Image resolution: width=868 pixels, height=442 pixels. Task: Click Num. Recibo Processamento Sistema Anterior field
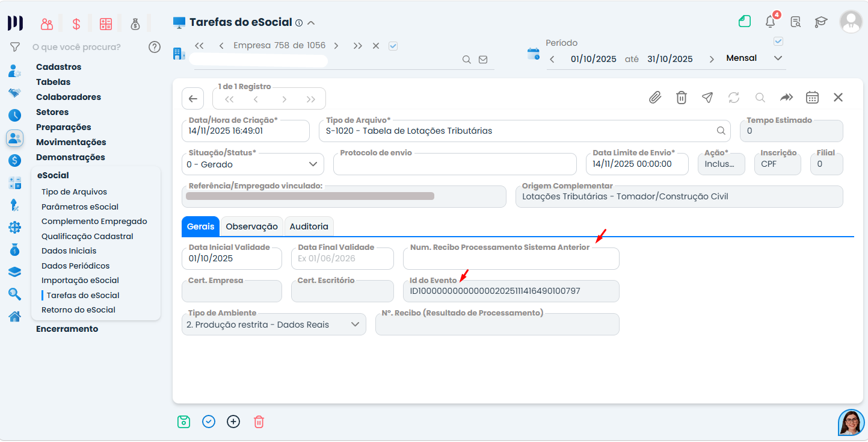[511, 258]
